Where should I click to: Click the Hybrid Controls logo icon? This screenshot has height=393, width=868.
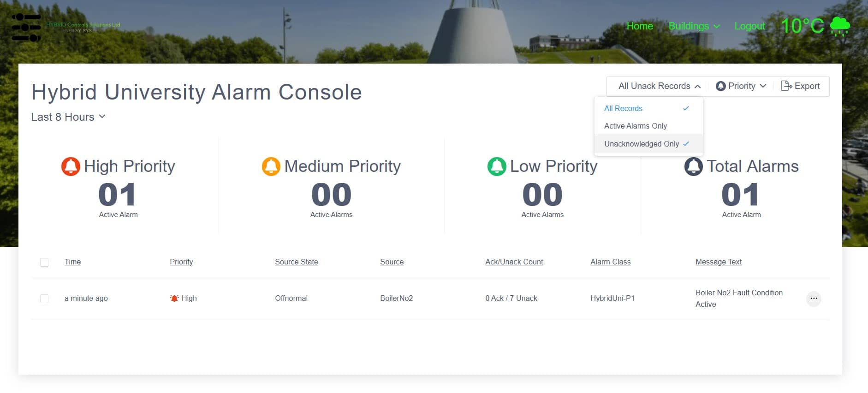(26, 27)
